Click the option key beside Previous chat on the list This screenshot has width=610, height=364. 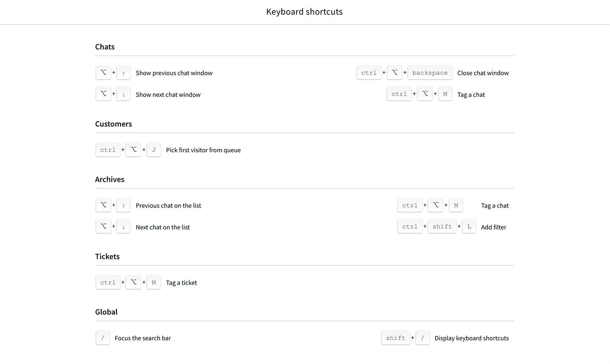click(103, 205)
